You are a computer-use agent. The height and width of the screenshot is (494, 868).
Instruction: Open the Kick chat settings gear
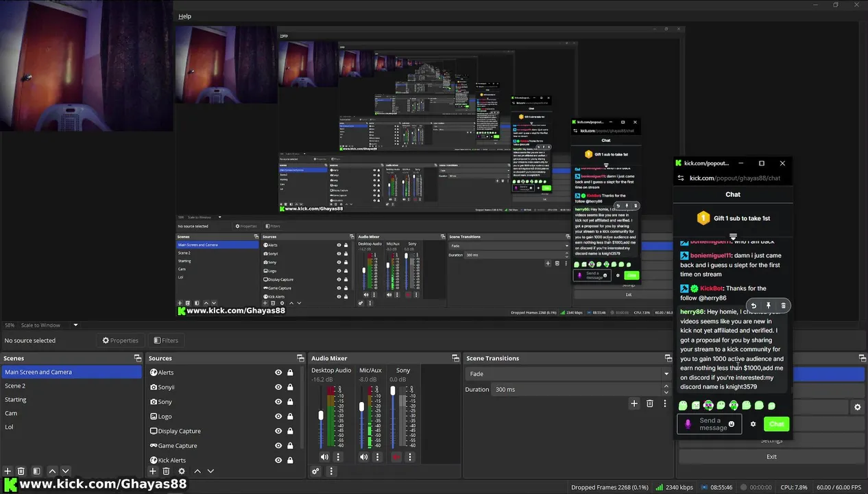click(x=753, y=424)
